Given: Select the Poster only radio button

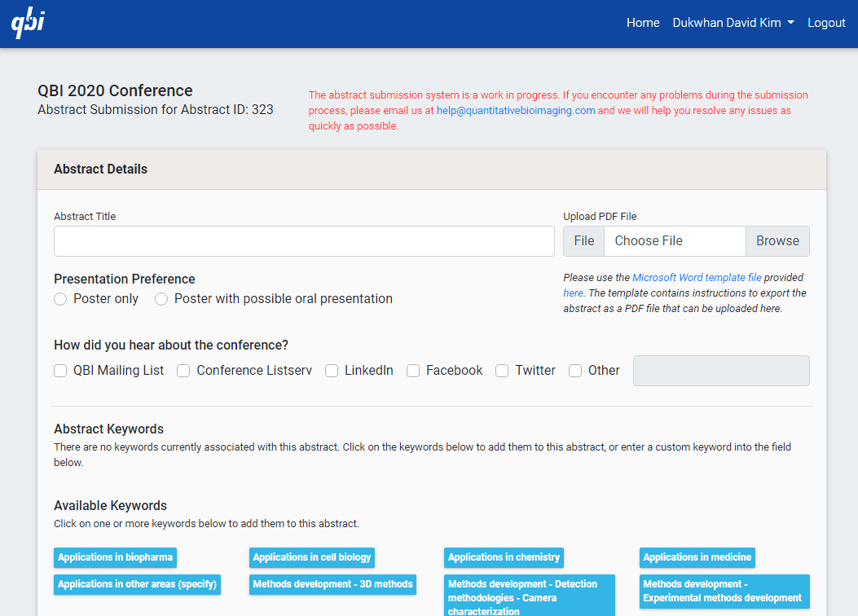Looking at the screenshot, I should pyautogui.click(x=59, y=298).
